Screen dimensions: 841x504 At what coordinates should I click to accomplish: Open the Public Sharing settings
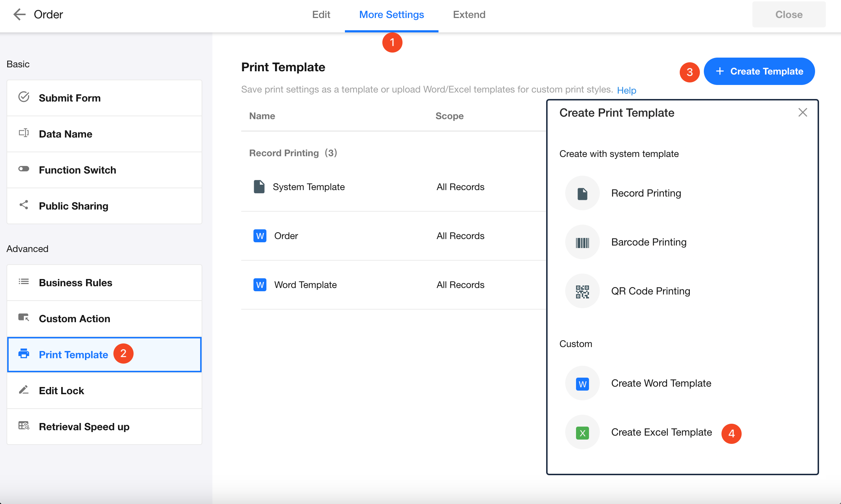coord(73,206)
